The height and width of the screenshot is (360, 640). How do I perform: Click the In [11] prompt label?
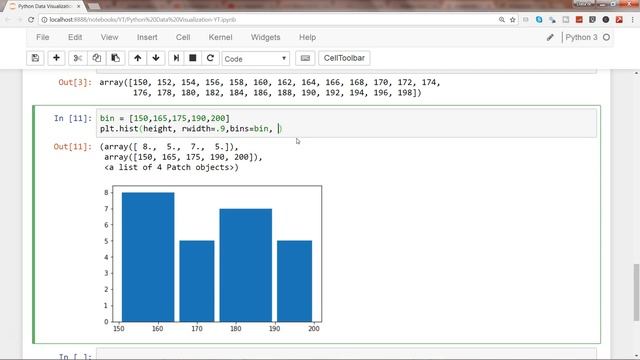tap(73, 118)
